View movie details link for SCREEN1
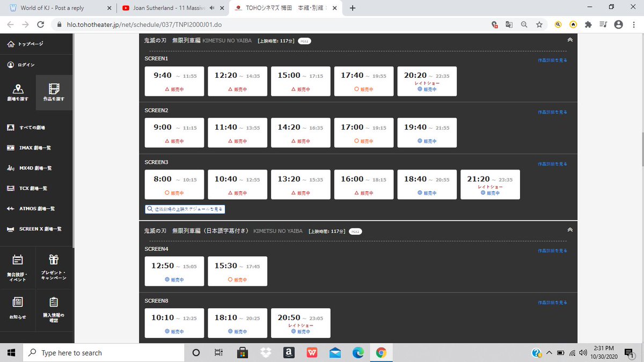Viewport: 644px width, 362px height. 552,61
